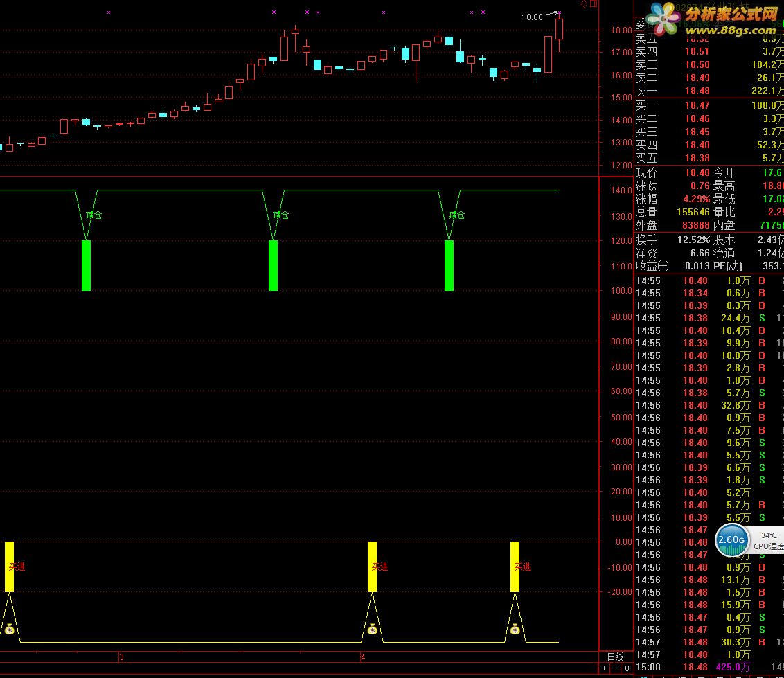Click the rightmost money bag buy icon

515,629
